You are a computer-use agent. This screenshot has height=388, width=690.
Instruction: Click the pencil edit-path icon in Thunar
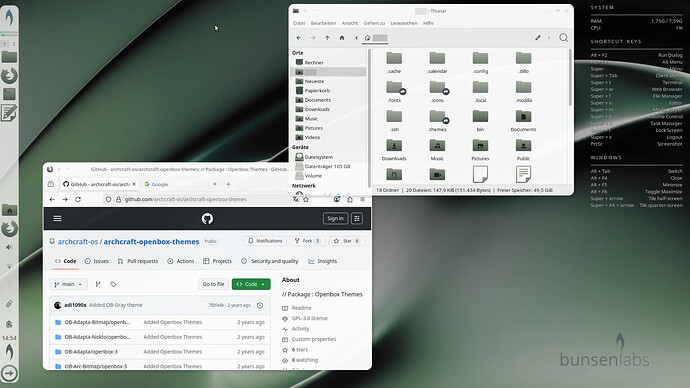[x=538, y=38]
